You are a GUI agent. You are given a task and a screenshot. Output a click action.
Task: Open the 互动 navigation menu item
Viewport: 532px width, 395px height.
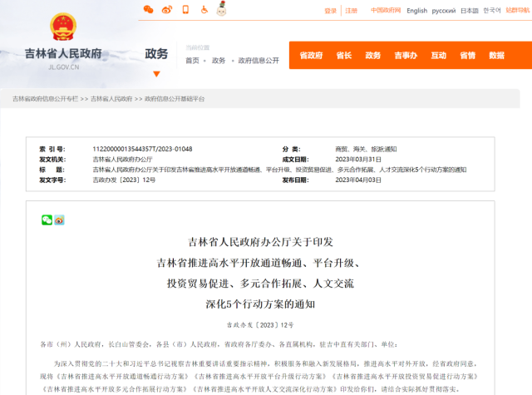pyautogui.click(x=438, y=56)
